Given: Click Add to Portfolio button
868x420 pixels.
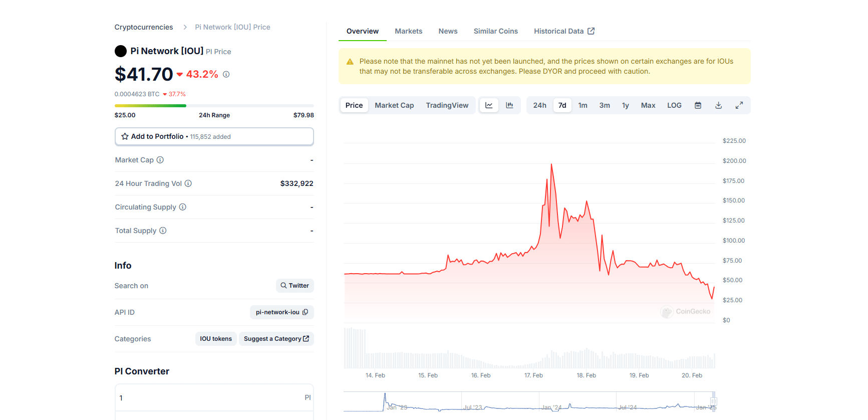Looking at the screenshot, I should pyautogui.click(x=214, y=136).
